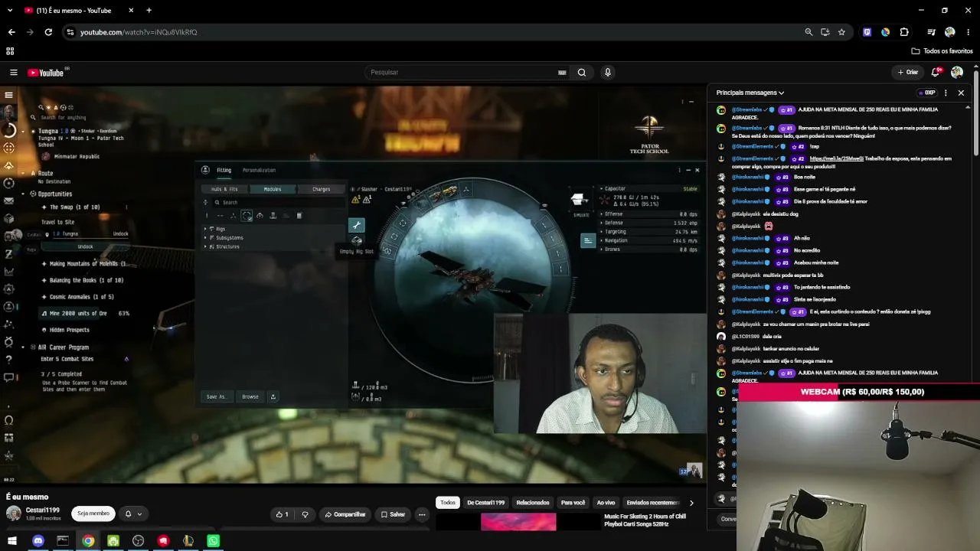
Task: Open the mercadolivre link in chat
Action: click(x=836, y=158)
